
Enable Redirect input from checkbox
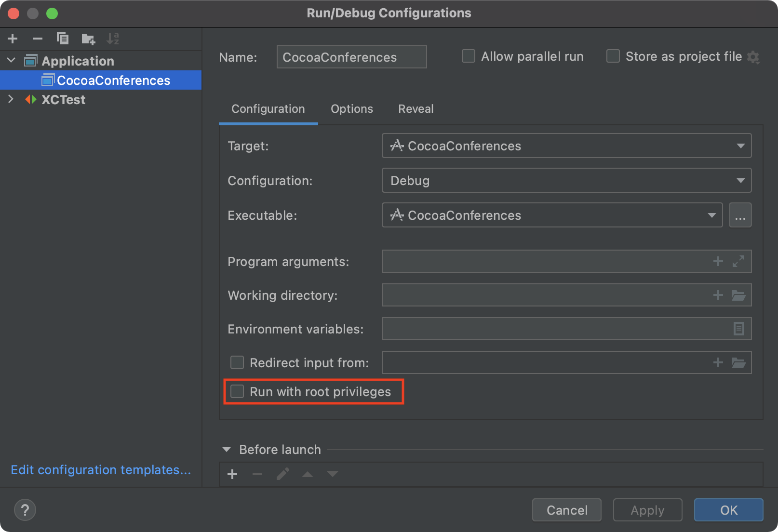coord(237,362)
